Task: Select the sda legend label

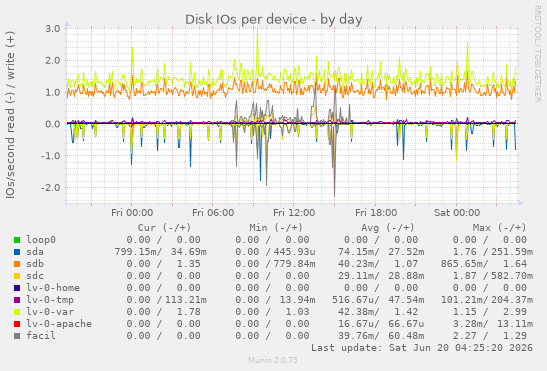Action: click(35, 252)
